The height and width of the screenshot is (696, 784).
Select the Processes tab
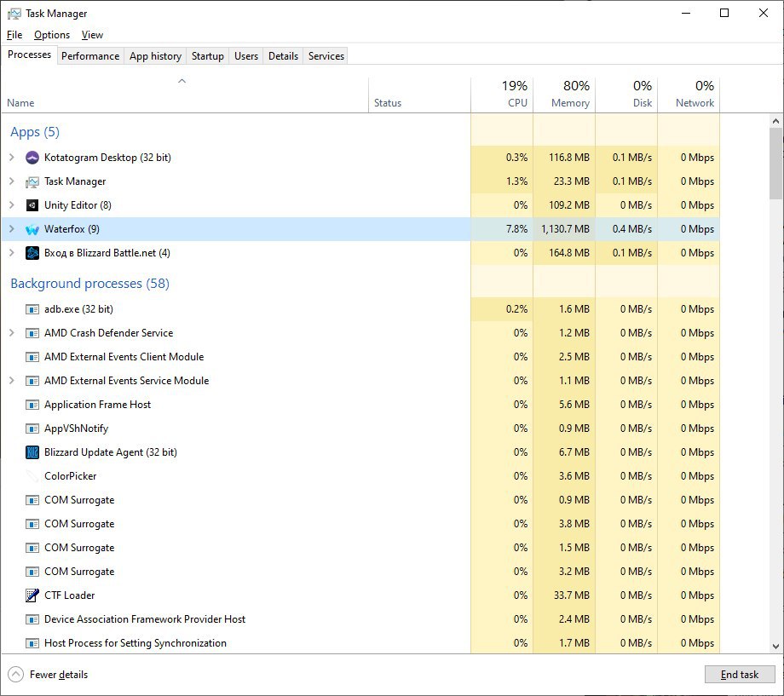29,55
